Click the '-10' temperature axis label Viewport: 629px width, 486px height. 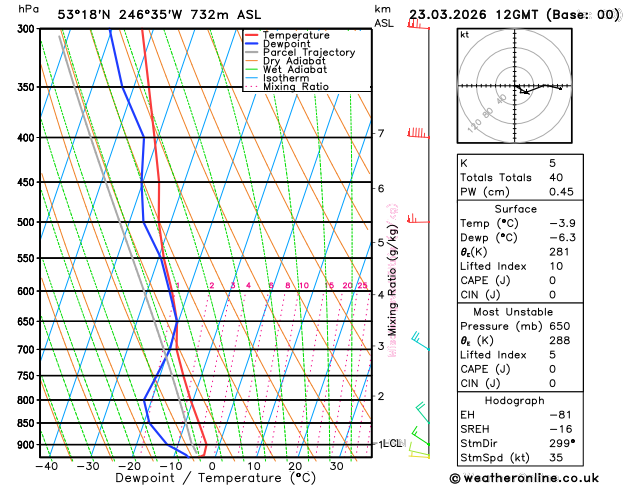click(x=171, y=466)
